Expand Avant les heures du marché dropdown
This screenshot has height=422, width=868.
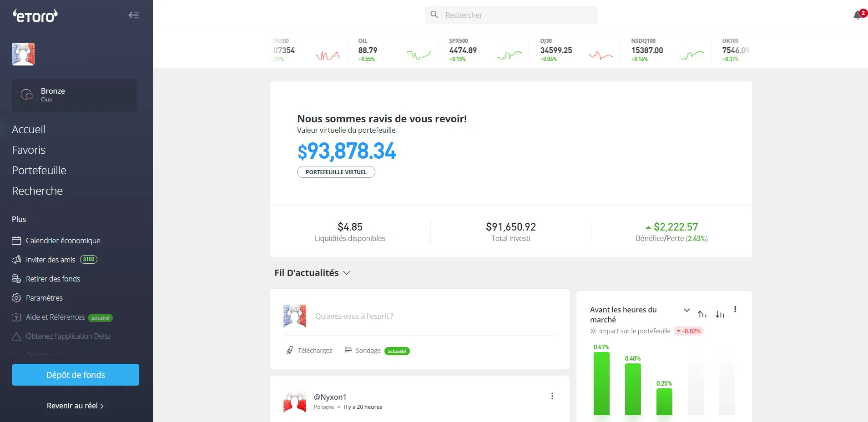[687, 310]
